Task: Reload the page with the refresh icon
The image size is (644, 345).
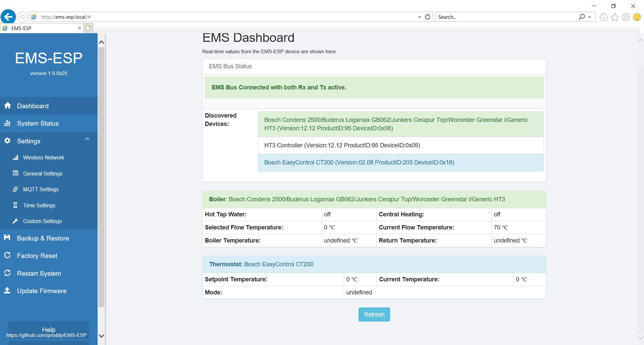Action: pos(428,17)
